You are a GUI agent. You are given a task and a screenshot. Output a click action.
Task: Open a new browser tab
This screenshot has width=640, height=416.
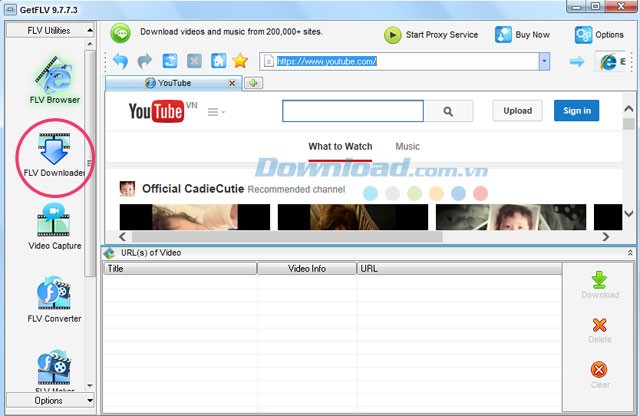point(254,83)
